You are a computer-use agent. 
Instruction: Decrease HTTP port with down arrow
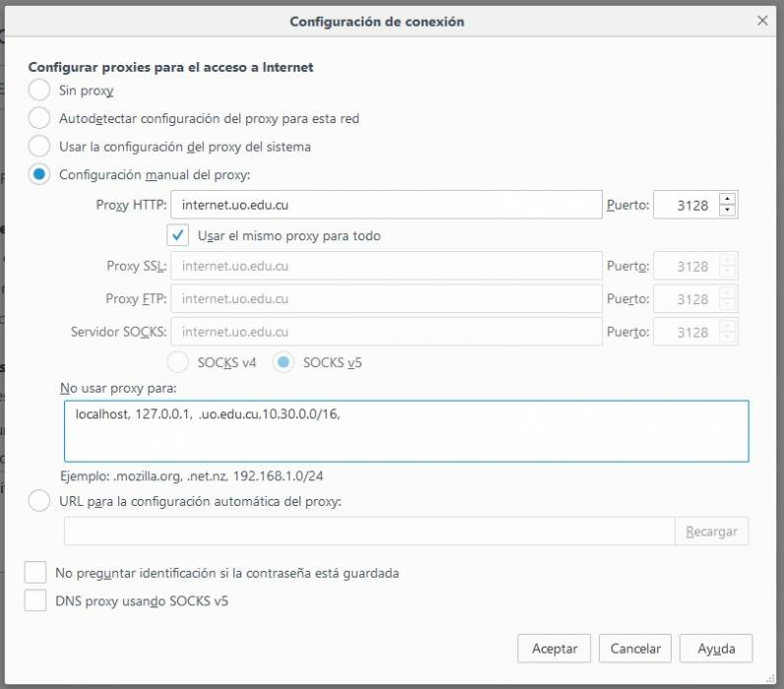point(728,211)
